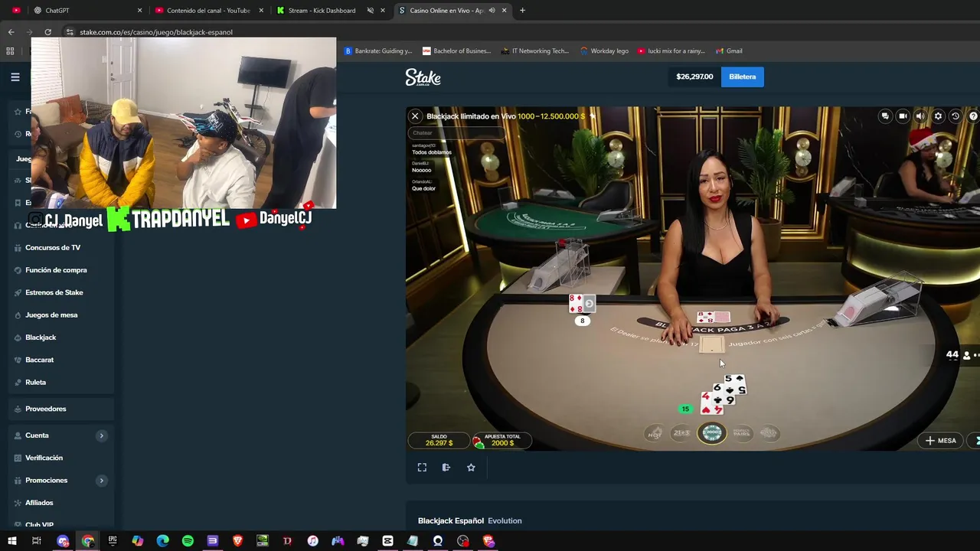
Task: Open Microsoft Edge from taskbar
Action: (x=162, y=541)
